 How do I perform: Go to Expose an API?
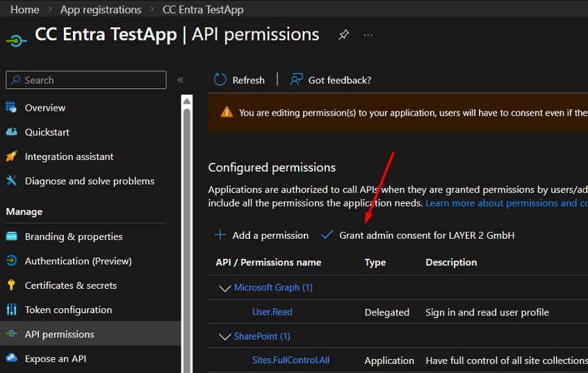[x=55, y=358]
